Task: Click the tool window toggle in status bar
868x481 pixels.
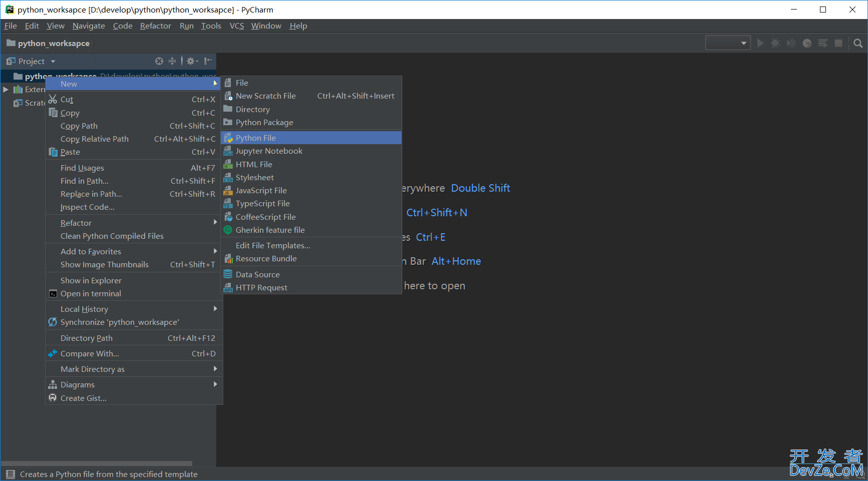Action: (10, 474)
